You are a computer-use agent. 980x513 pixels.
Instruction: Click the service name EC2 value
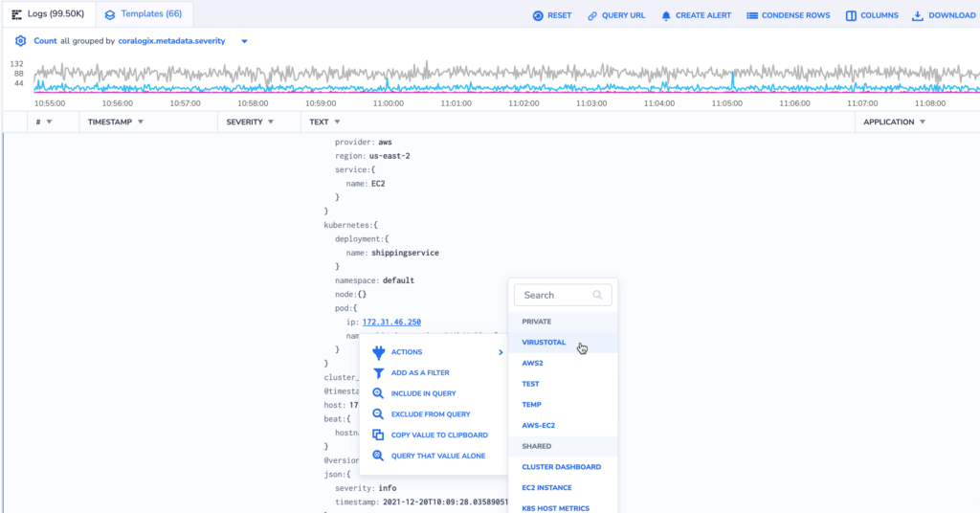point(378,184)
